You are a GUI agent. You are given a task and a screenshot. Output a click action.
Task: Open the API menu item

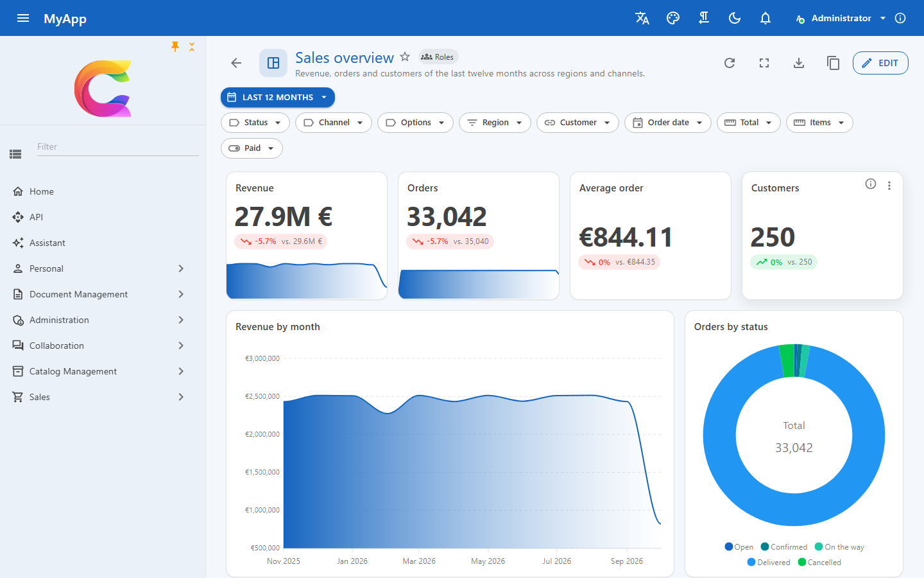pos(103,217)
